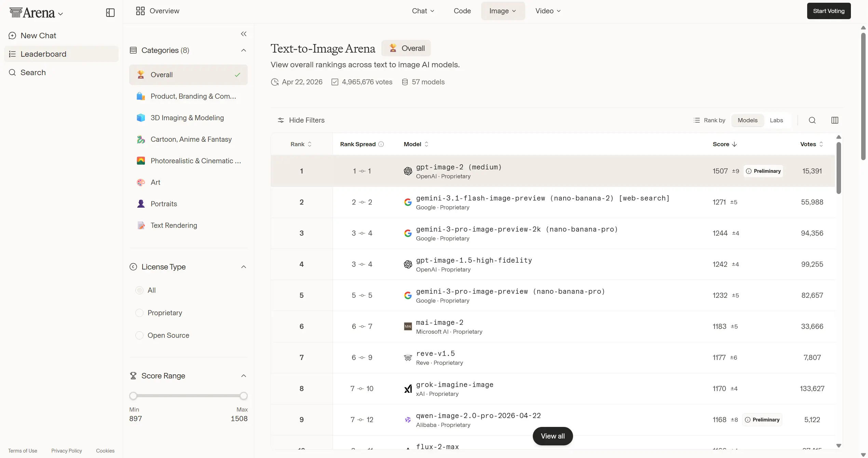This screenshot has width=868, height=458.
Task: Click the Start Voting button
Action: [x=828, y=11]
